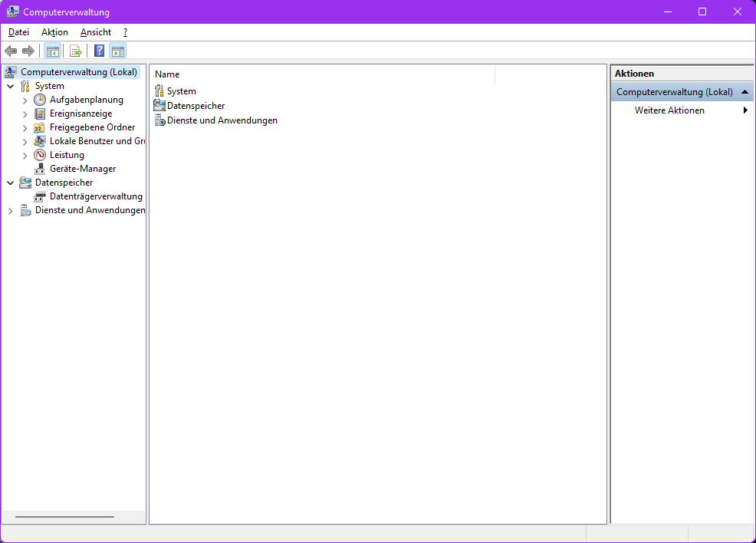This screenshot has height=543, width=756.
Task: Click the Datenträgerverwaltung disk icon
Action: coord(40,197)
